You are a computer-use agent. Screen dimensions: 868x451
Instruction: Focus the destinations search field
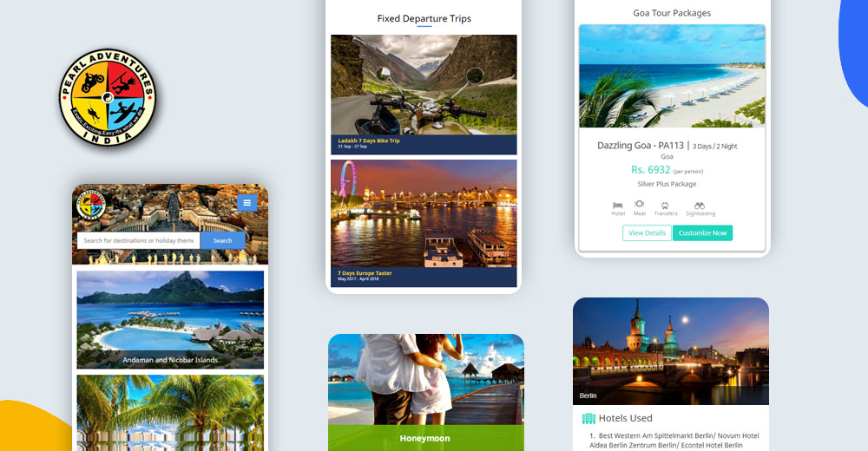click(x=139, y=240)
